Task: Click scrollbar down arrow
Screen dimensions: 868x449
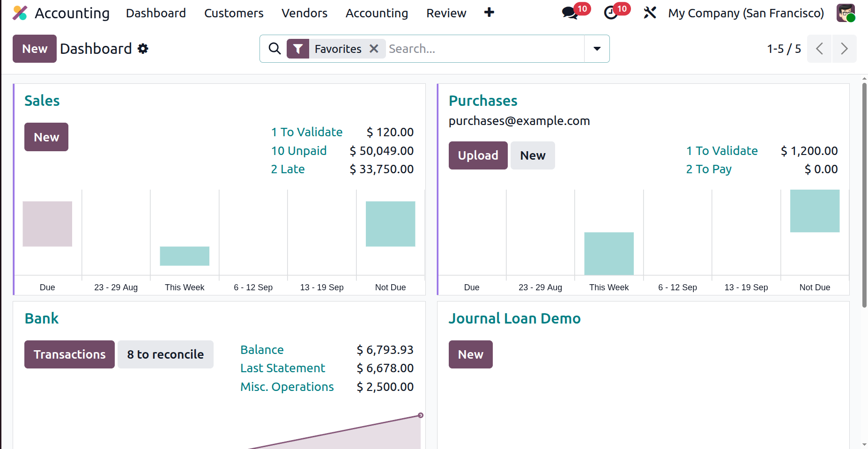Action: click(x=864, y=445)
